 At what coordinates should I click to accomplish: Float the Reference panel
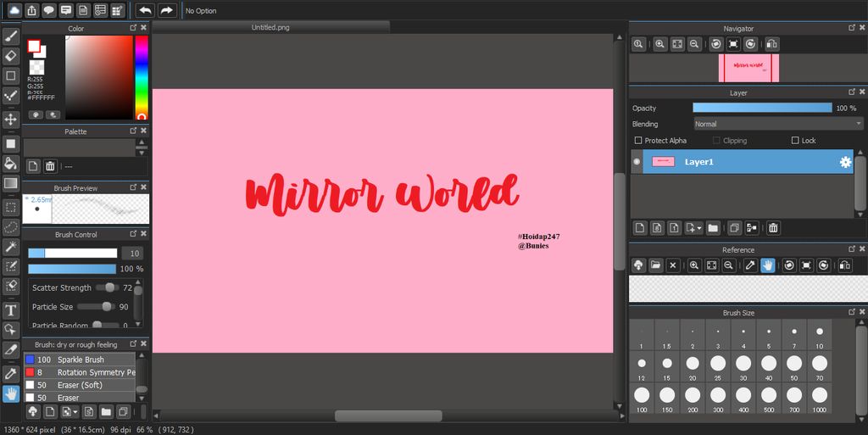851,248
